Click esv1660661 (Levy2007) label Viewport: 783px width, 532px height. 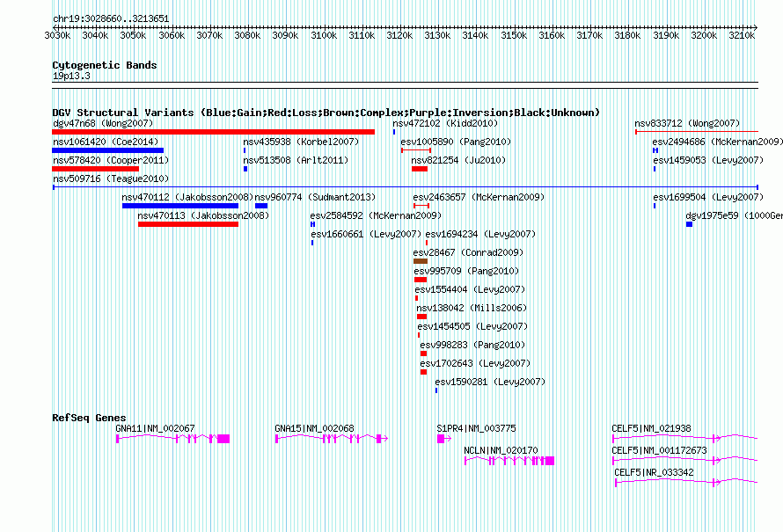pyautogui.click(x=366, y=234)
